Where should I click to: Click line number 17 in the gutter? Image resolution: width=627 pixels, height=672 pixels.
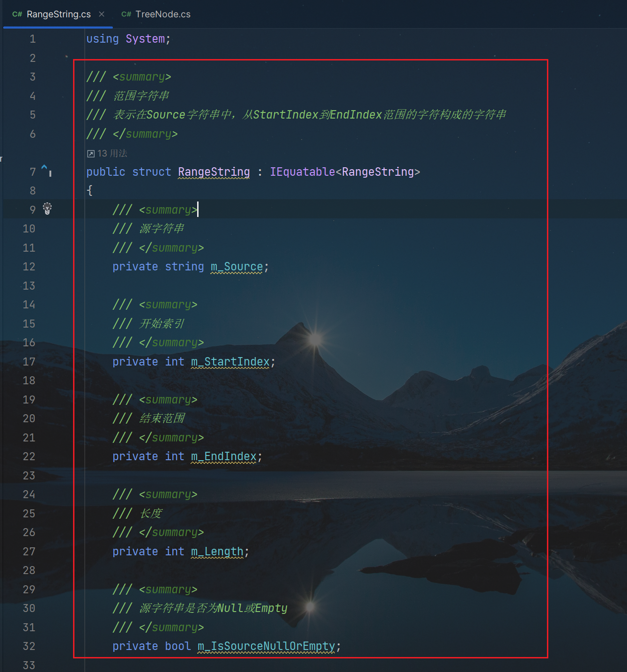(29, 361)
